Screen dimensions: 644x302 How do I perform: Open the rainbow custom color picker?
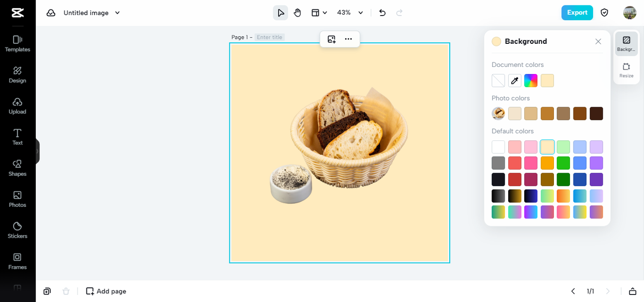point(531,81)
